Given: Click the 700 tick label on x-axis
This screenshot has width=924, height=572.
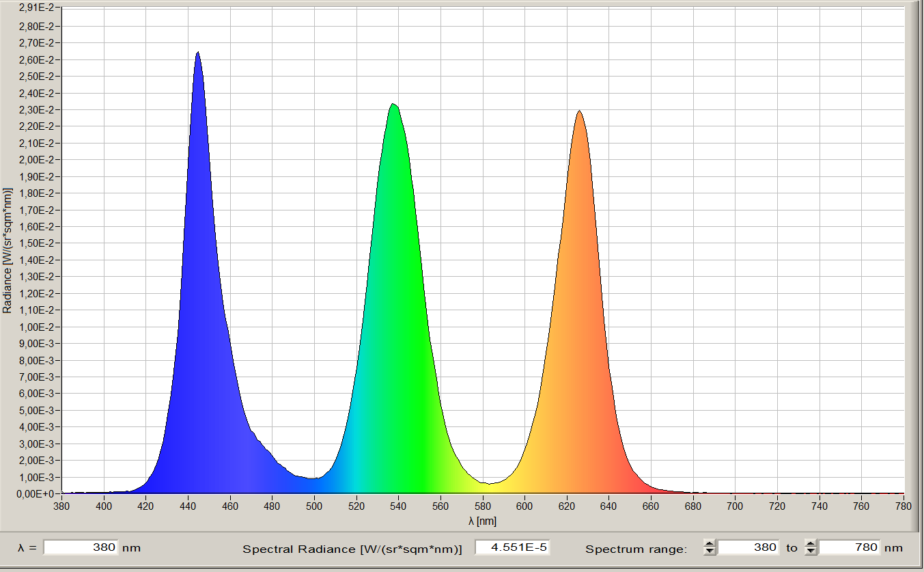Looking at the screenshot, I should 735,506.
